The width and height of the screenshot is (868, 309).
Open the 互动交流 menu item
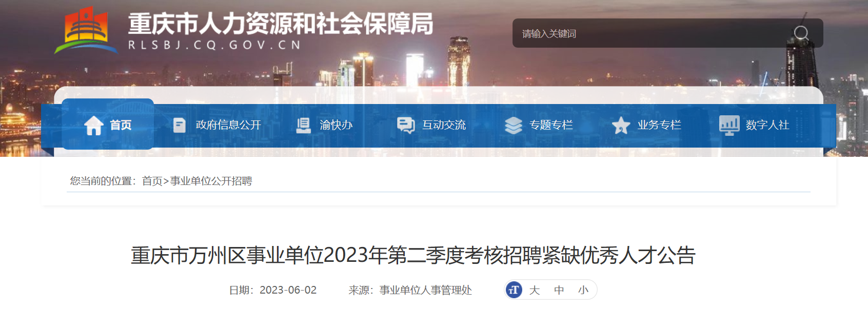[x=444, y=125]
